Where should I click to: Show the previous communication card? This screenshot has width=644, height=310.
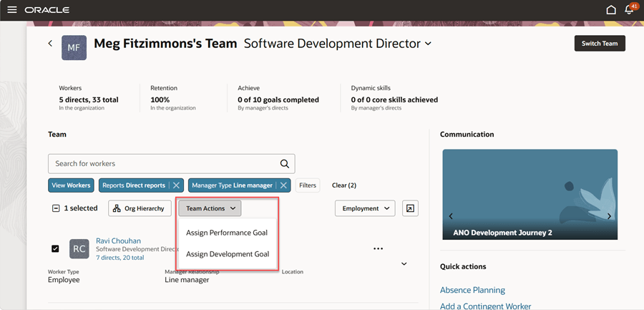(x=451, y=216)
